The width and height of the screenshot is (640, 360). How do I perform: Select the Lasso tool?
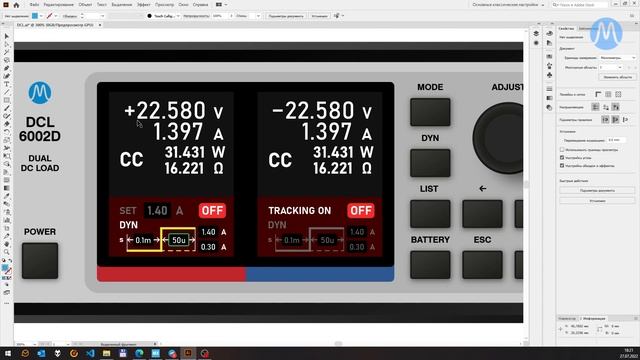tap(7, 60)
